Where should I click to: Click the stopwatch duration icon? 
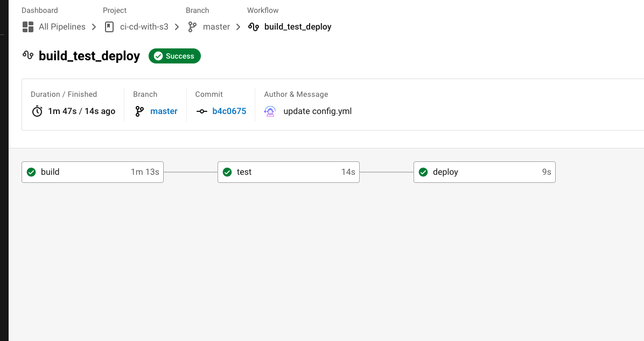point(37,111)
